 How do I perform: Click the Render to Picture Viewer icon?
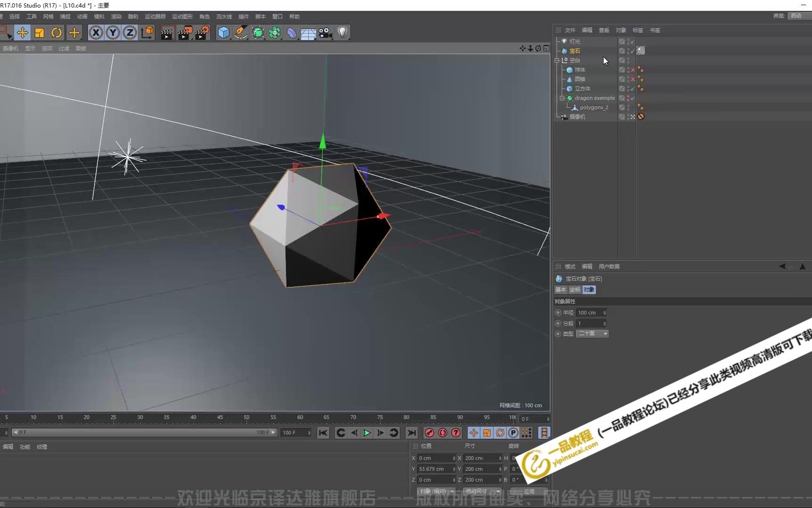coord(184,32)
